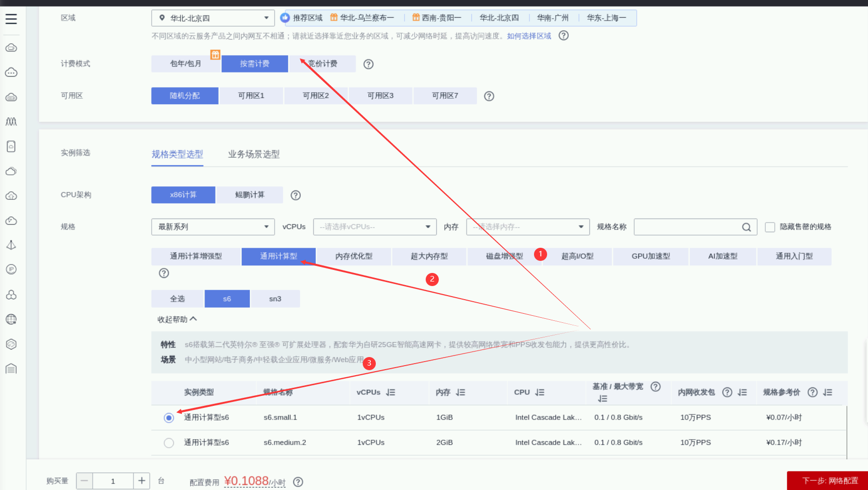Select the 通用计算增强型 spec type
Screen dimensions: 868x490
pyautogui.click(x=196, y=256)
